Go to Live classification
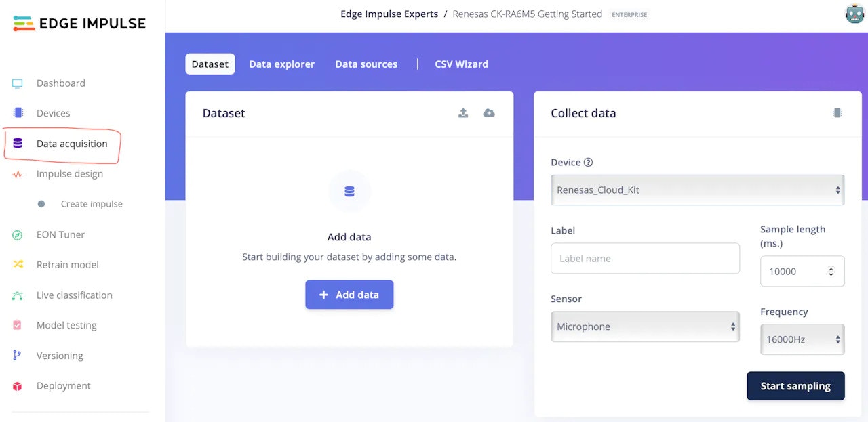The width and height of the screenshot is (868, 422). pyautogui.click(x=75, y=295)
